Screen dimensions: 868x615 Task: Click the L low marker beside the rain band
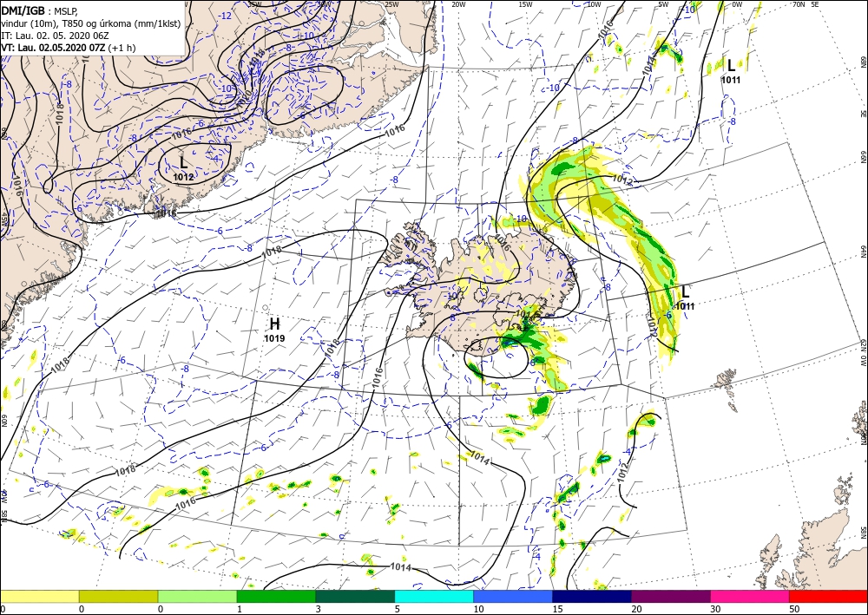point(686,291)
